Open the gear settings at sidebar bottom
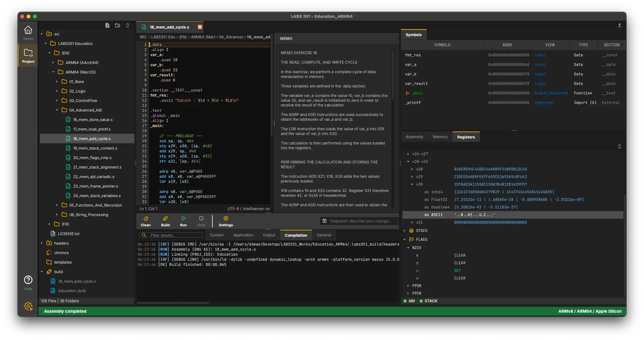 tap(28, 306)
